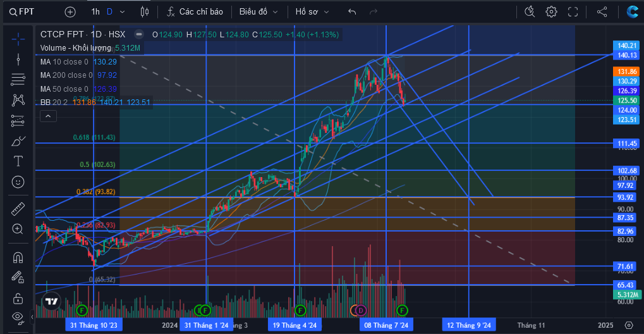Click the green 125.50 price label
This screenshot has height=334, width=644.
pos(627,101)
